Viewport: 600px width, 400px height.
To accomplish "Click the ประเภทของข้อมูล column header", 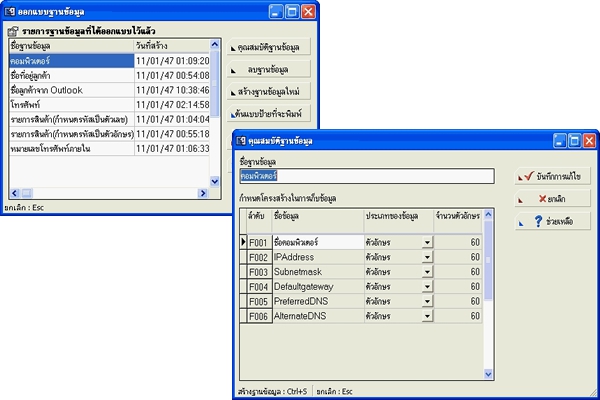I will pyautogui.click(x=399, y=221).
